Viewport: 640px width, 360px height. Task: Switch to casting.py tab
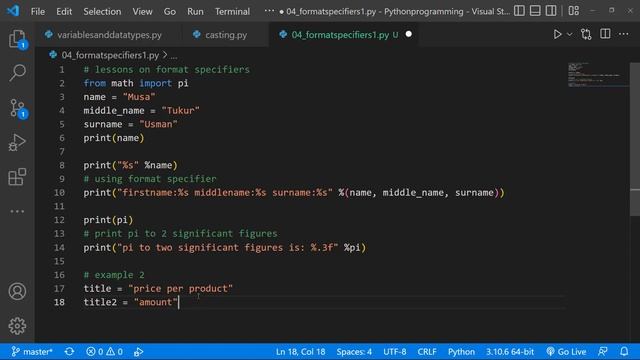pos(226,35)
